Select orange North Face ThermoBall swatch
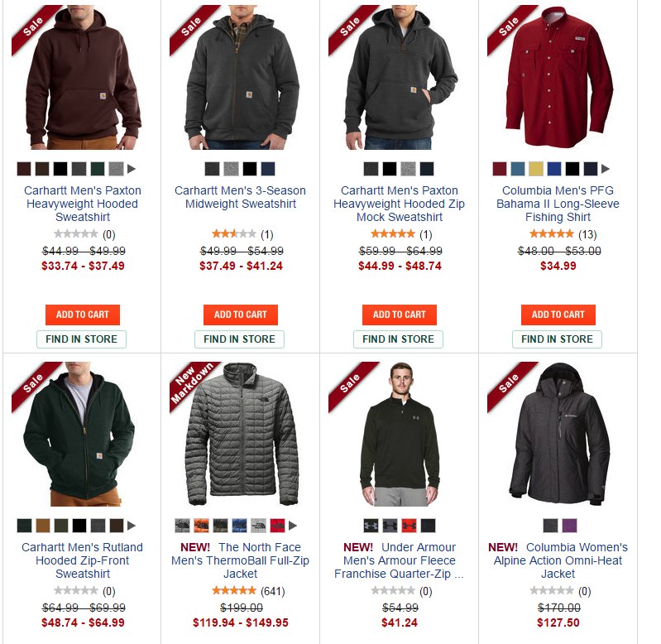 click(201, 526)
